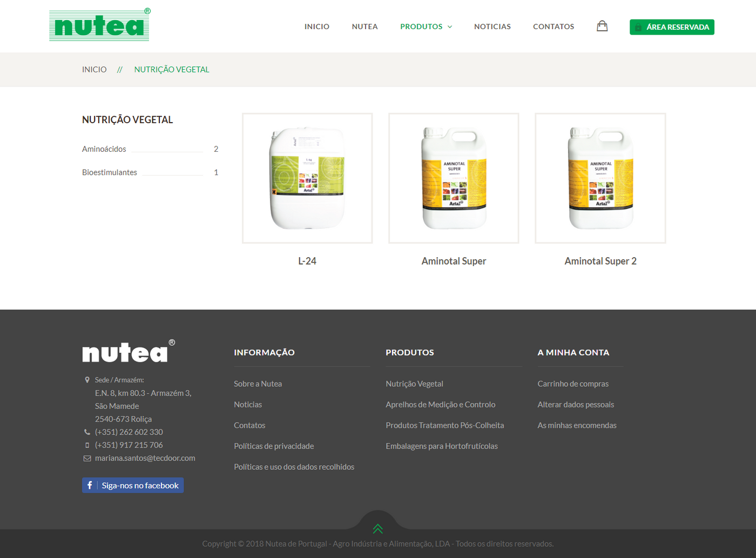Open the Produtos menu item
Screen dimensions: 756x558
click(421, 26)
